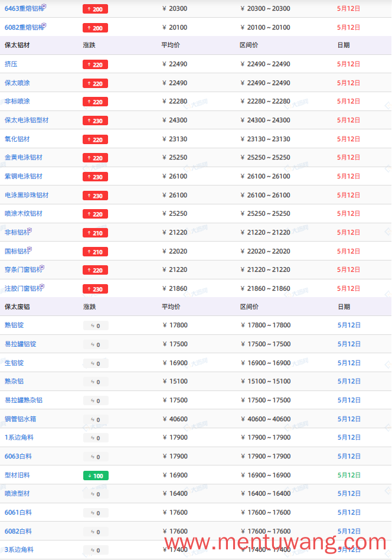The width and height of the screenshot is (392, 560).
Task: Click the green 5月12日 date for 型材旧料
Action: point(349,476)
